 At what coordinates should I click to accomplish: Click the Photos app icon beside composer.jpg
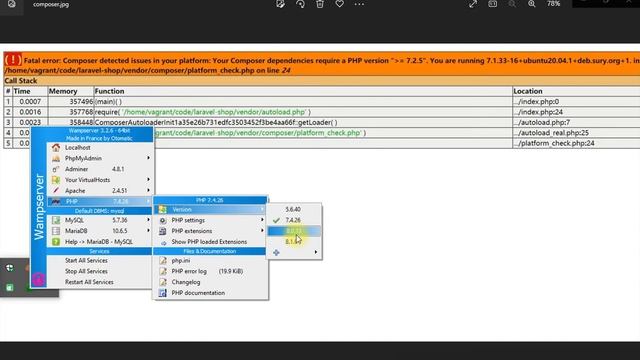click(x=11, y=4)
